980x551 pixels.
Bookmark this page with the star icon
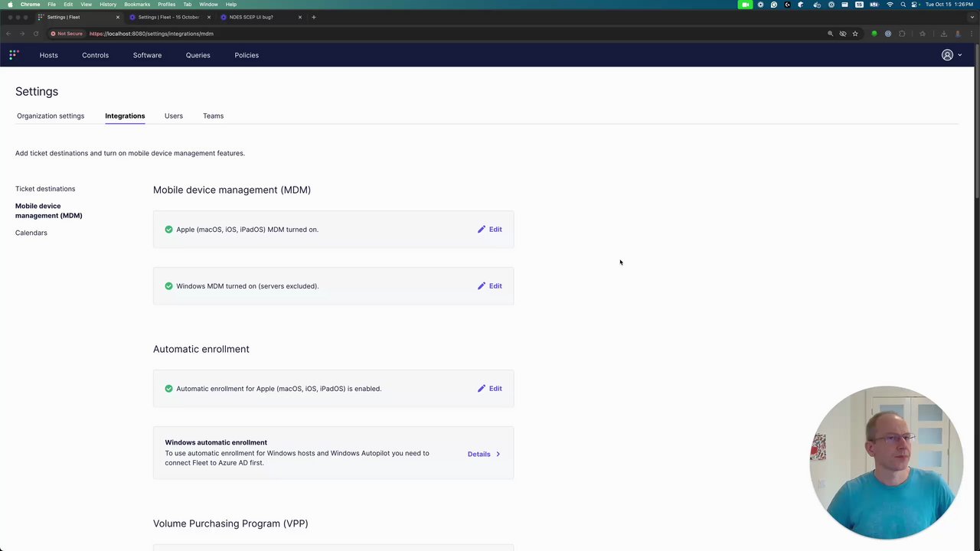[855, 34]
